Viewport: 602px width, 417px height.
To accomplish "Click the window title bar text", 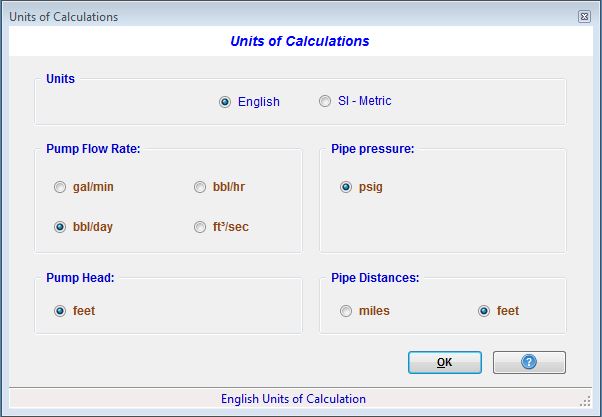I will 64,17.
